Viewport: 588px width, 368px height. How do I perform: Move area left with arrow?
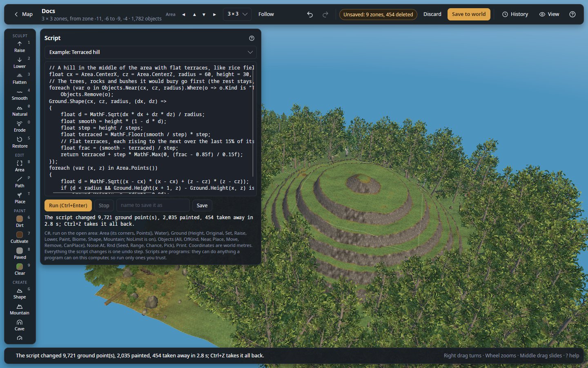point(184,14)
